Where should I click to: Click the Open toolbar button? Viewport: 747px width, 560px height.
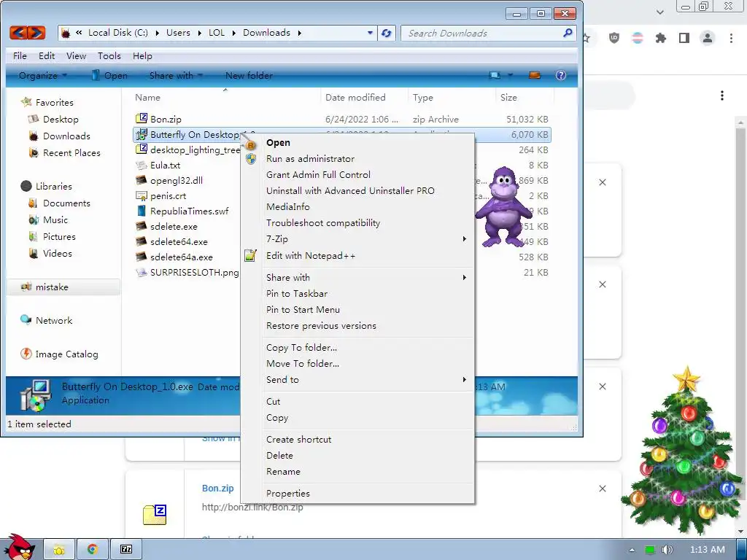click(109, 75)
